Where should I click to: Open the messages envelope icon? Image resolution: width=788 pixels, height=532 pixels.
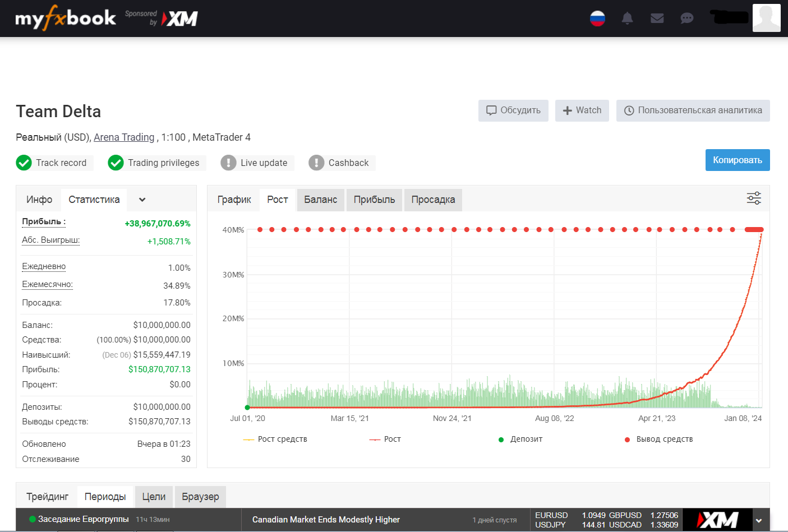657,18
